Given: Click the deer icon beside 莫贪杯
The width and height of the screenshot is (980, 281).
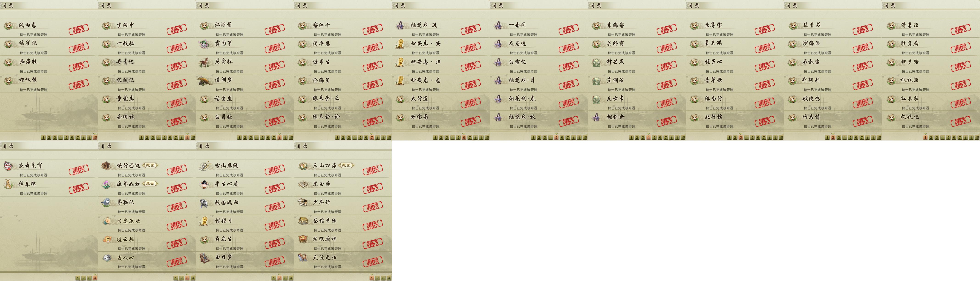Looking at the screenshot, I should 204,62.
